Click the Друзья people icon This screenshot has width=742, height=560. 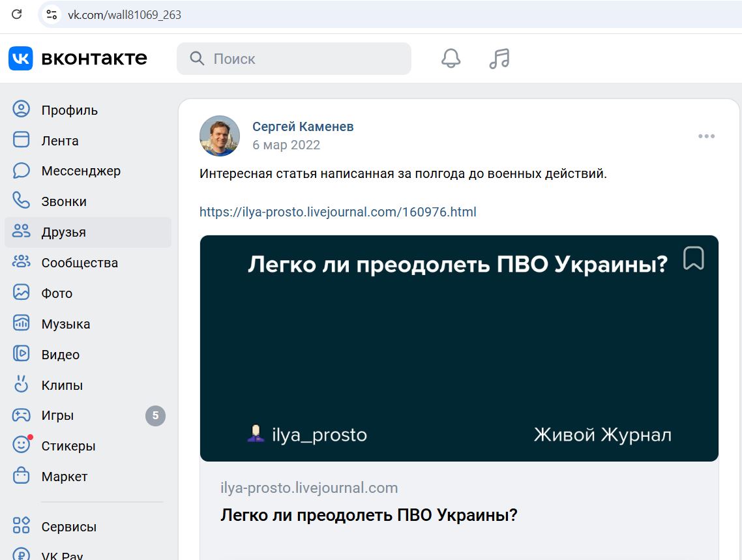[x=21, y=231]
